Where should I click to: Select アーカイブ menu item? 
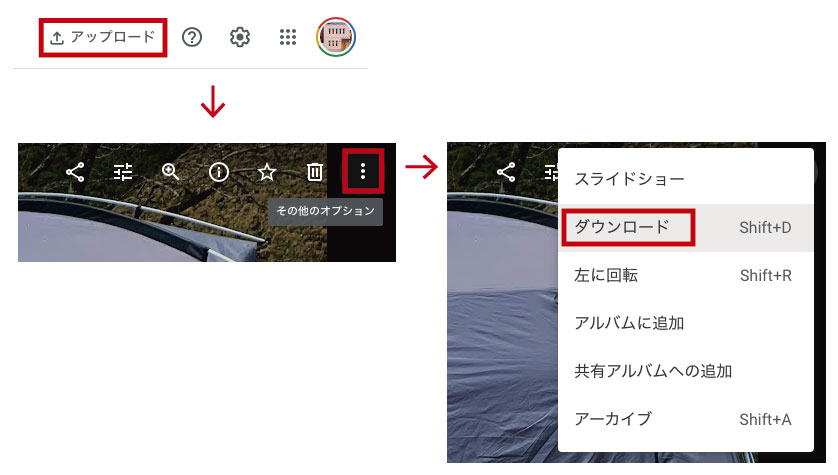686,419
